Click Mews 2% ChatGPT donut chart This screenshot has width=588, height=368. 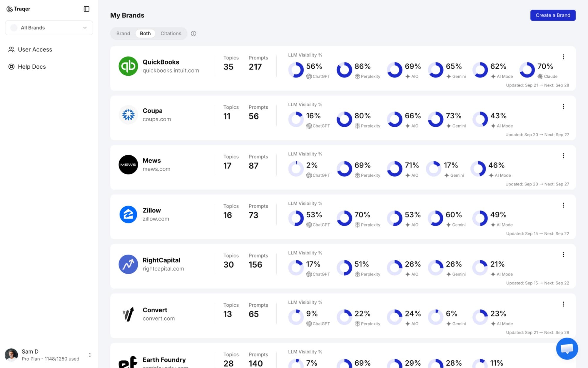[296, 169]
